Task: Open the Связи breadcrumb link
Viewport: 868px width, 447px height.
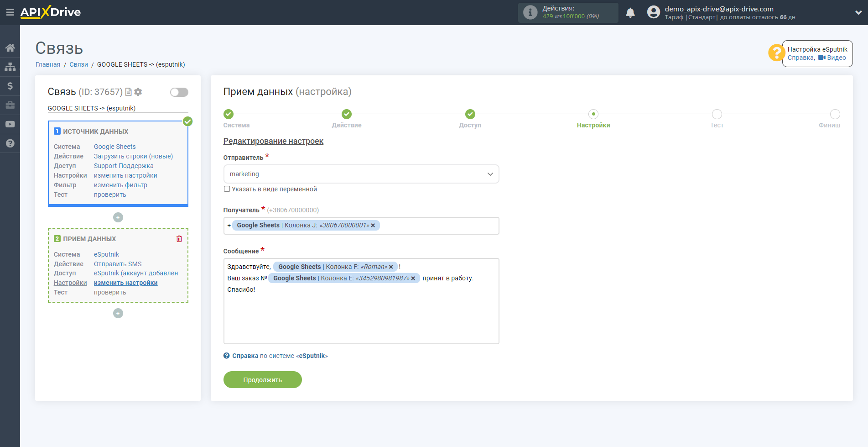Action: (x=78, y=64)
